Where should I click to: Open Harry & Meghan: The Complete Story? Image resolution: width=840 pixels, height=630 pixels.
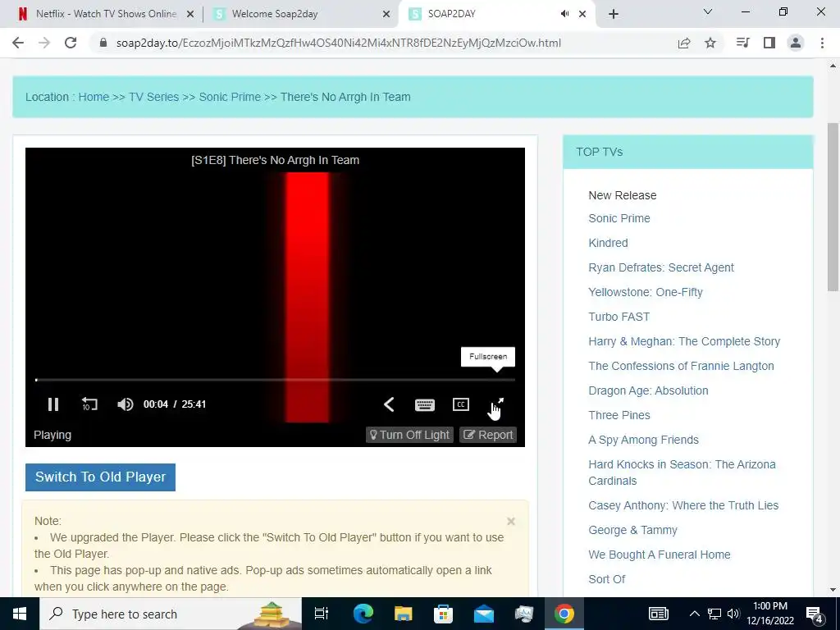click(x=684, y=341)
